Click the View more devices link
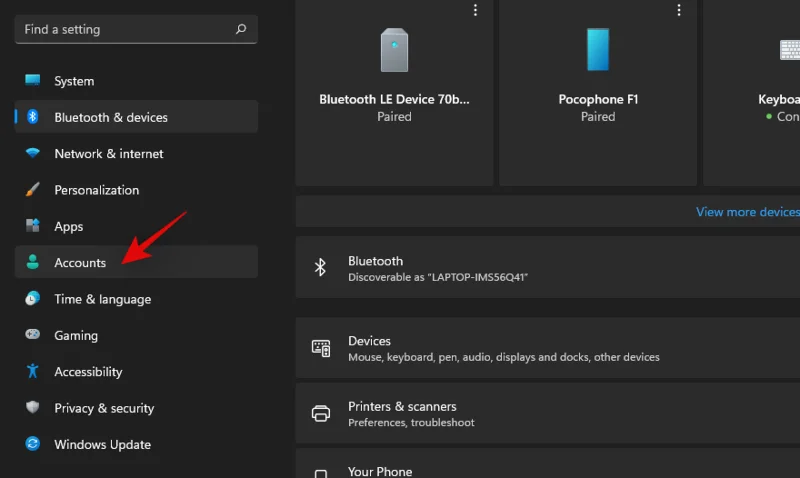 pyautogui.click(x=747, y=212)
